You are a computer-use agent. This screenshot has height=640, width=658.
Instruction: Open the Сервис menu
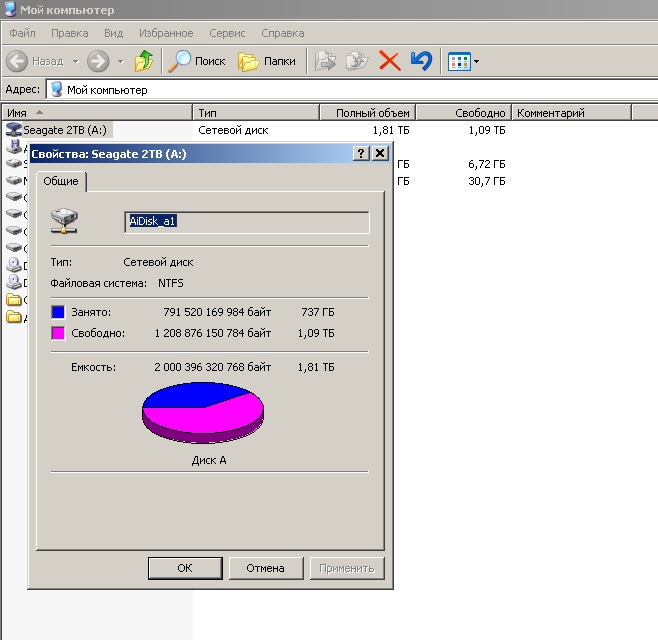click(x=227, y=33)
